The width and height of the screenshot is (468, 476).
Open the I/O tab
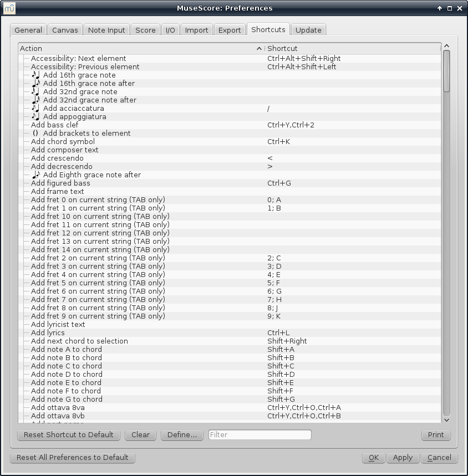click(170, 30)
